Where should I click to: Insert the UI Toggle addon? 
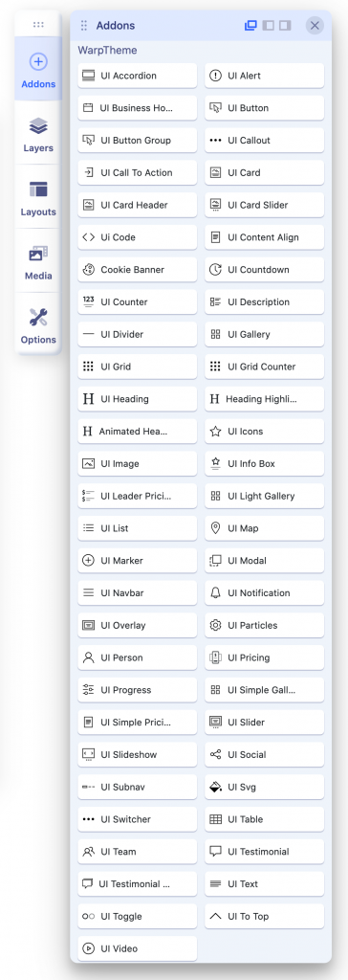coord(138,916)
